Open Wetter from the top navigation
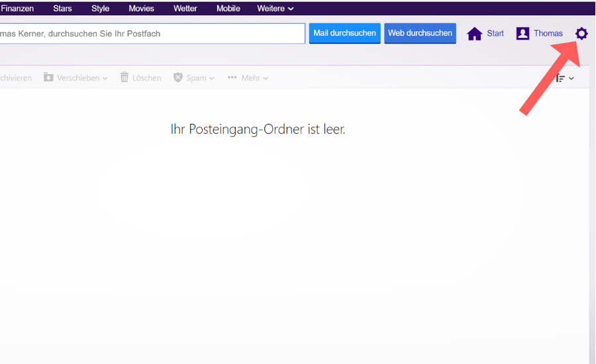 click(185, 9)
